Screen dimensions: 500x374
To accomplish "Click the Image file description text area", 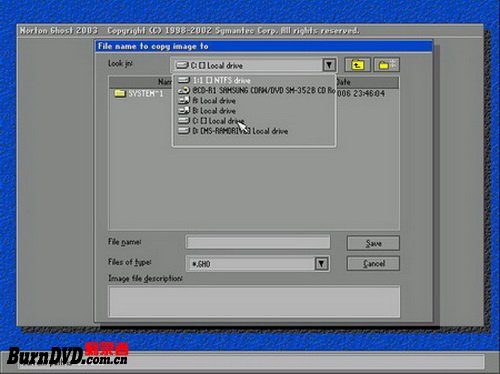I will [254, 301].
